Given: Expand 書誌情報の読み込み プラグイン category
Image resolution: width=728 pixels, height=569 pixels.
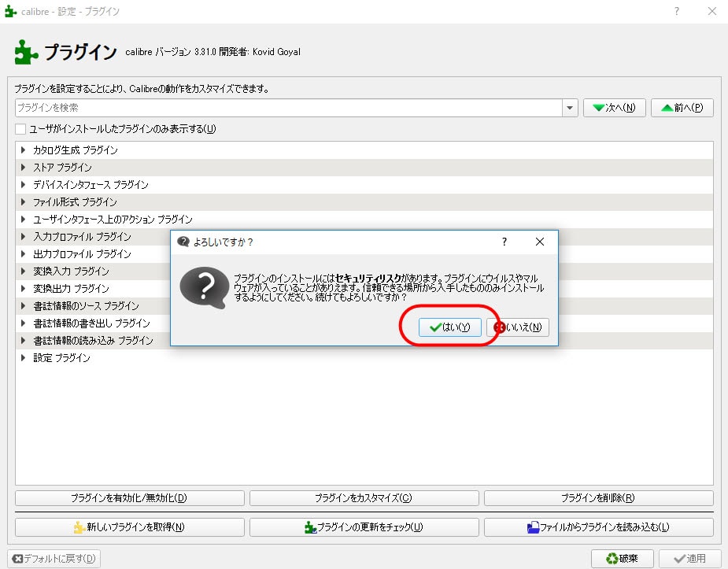Looking at the screenshot, I should [23, 341].
